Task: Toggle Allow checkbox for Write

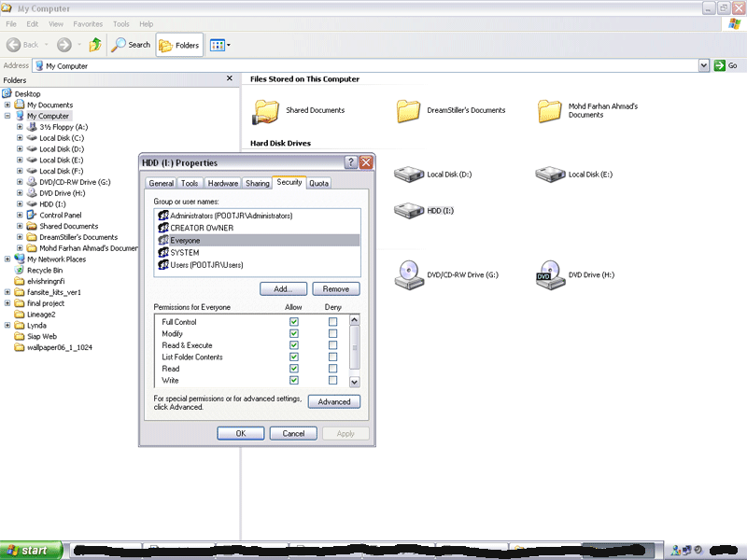Action: pyautogui.click(x=294, y=380)
